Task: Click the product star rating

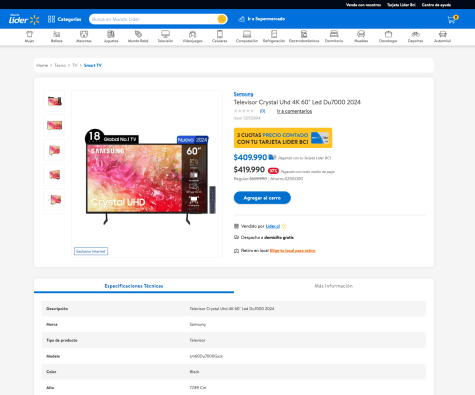Action: [x=244, y=111]
